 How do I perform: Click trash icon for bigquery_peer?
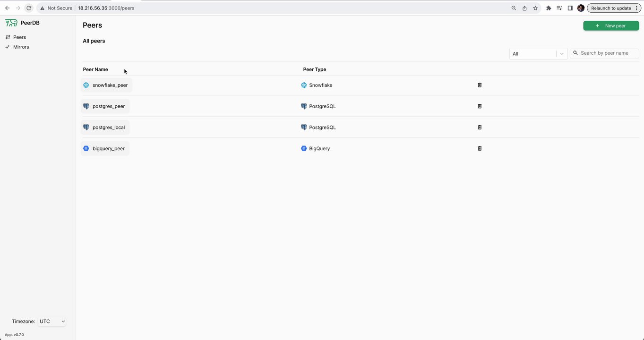480,148
